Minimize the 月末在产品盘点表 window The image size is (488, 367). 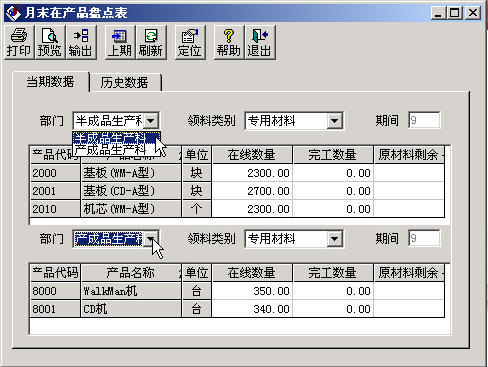tap(438, 13)
